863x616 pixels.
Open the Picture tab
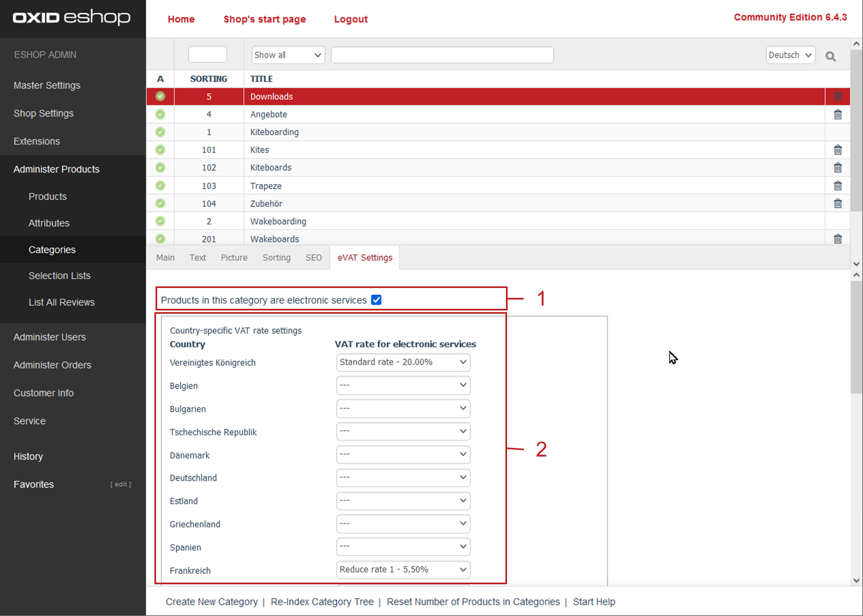[234, 258]
